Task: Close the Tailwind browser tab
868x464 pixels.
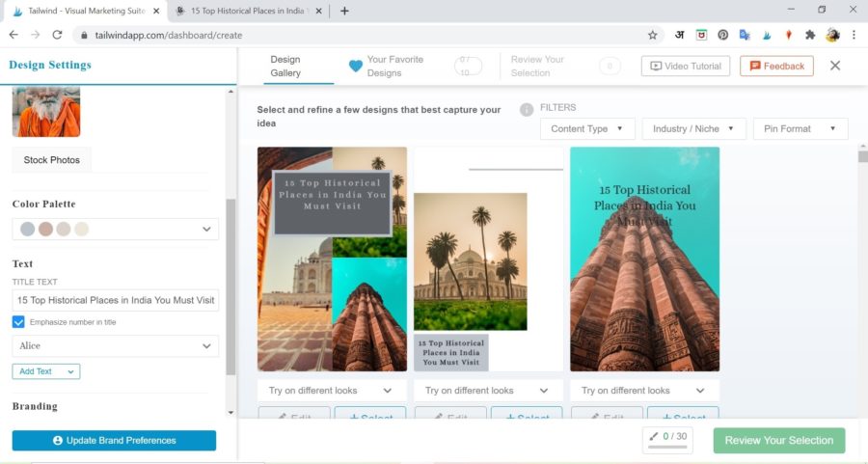Action: pyautogui.click(x=156, y=11)
